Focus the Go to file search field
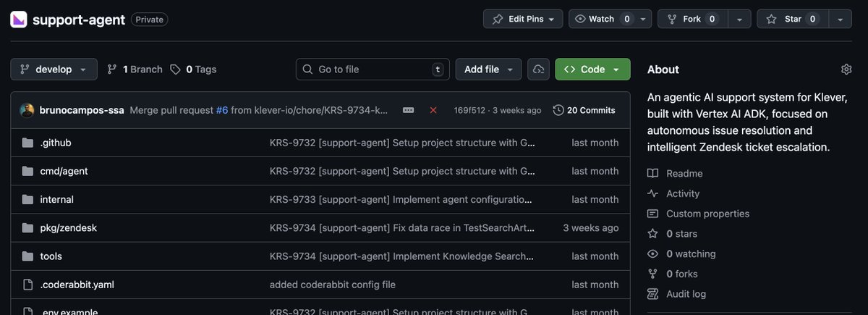Screen dimensions: 868x315 373,70
